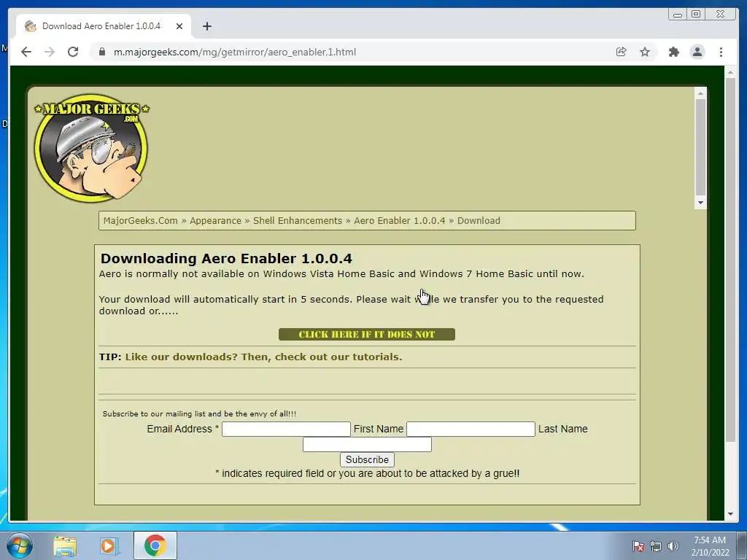This screenshot has width=747, height=560.
Task: Open network tray icon
Action: [656, 546]
